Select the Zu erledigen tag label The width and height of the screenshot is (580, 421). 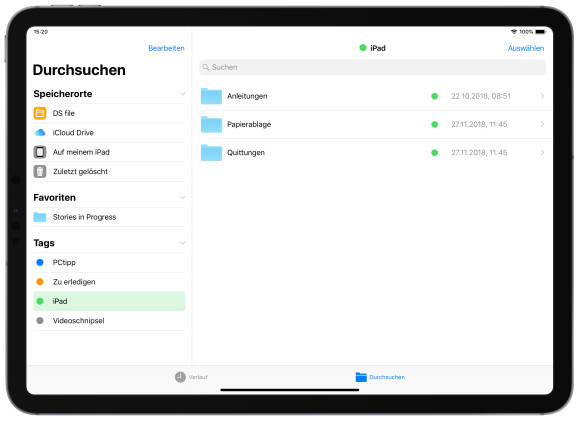(x=74, y=282)
